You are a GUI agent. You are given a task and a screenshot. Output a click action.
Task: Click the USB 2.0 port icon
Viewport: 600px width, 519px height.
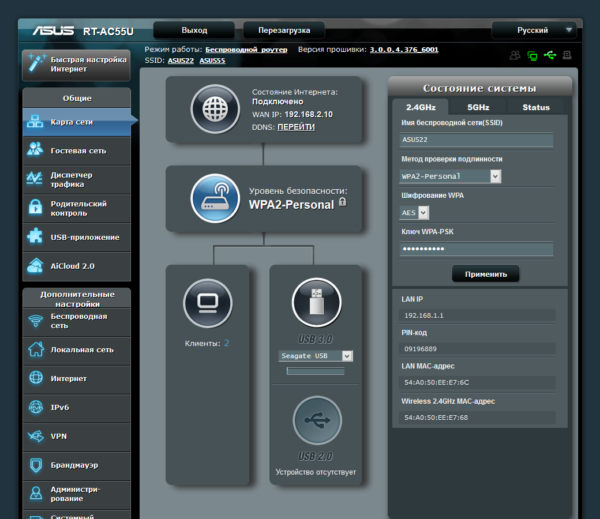(317, 420)
